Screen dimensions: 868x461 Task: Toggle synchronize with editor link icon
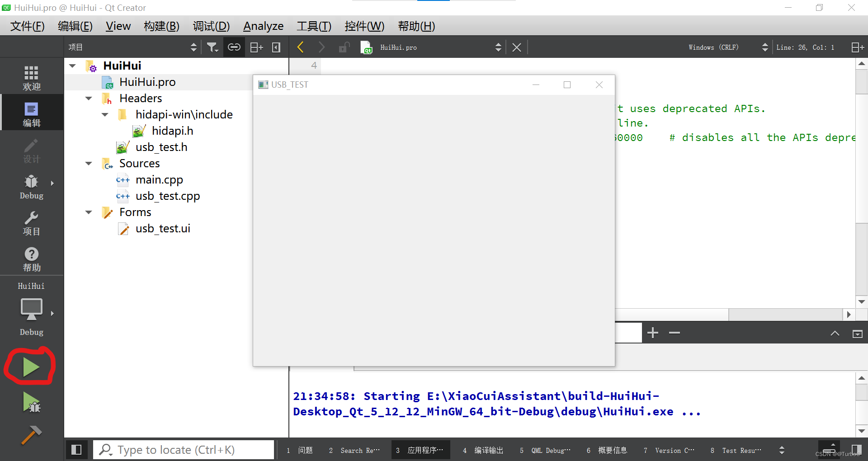[x=234, y=47]
